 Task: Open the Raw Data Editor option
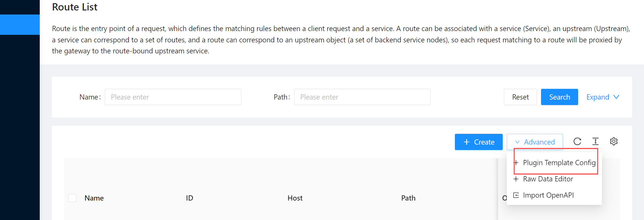point(548,179)
